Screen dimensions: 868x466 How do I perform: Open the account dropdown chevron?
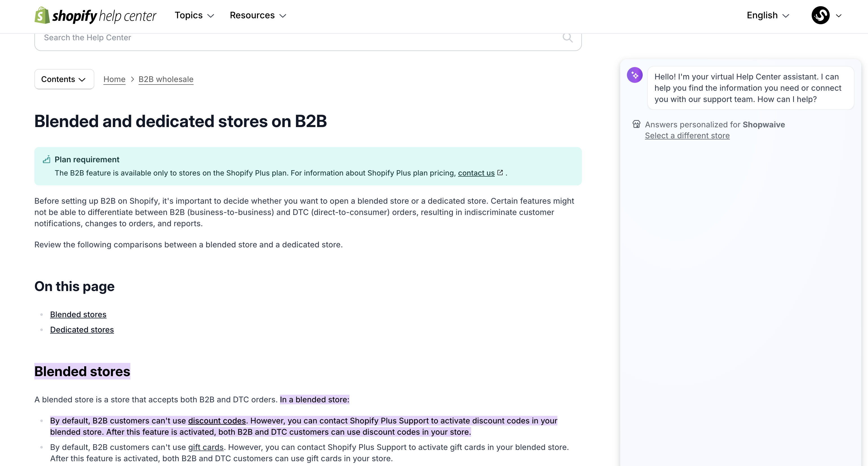coord(839,15)
